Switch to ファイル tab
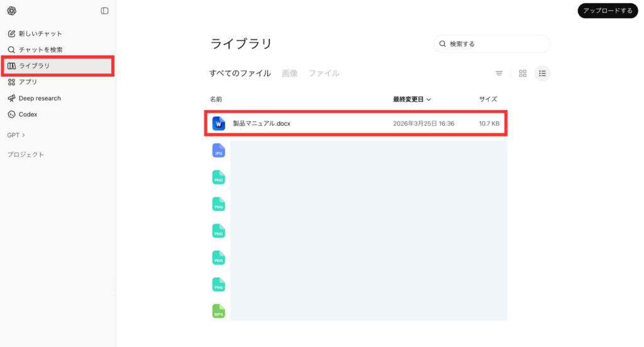The image size is (644, 347). [324, 74]
